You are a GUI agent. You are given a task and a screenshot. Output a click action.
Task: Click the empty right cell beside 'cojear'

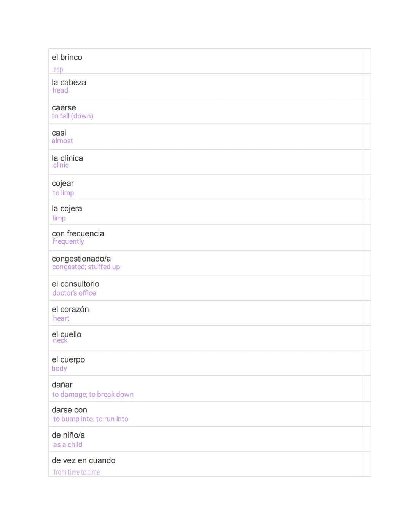(367, 187)
